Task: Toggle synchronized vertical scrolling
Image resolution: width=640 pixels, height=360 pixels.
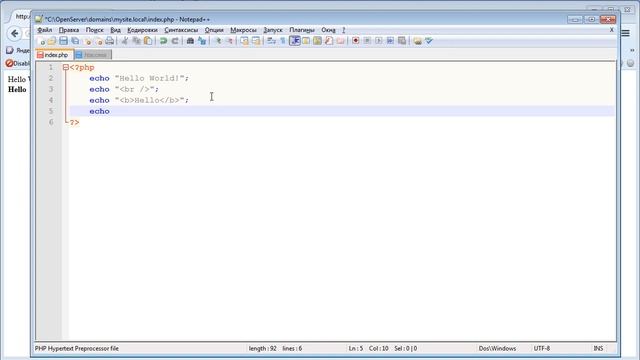Action: click(x=244, y=41)
